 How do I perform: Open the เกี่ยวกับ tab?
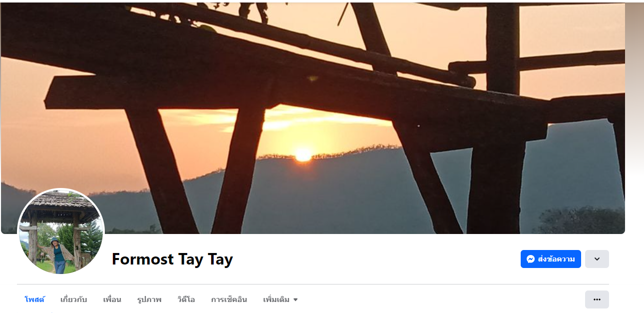(x=74, y=299)
